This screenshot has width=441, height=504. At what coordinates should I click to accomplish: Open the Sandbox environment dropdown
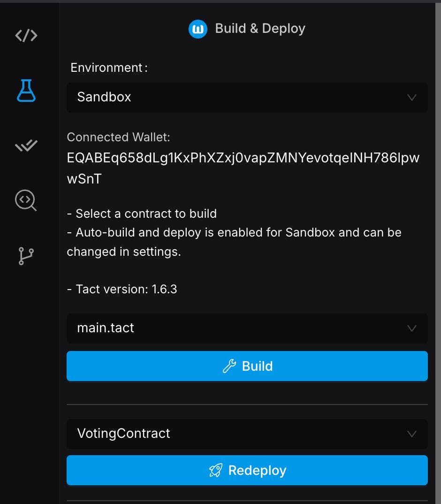click(x=247, y=98)
